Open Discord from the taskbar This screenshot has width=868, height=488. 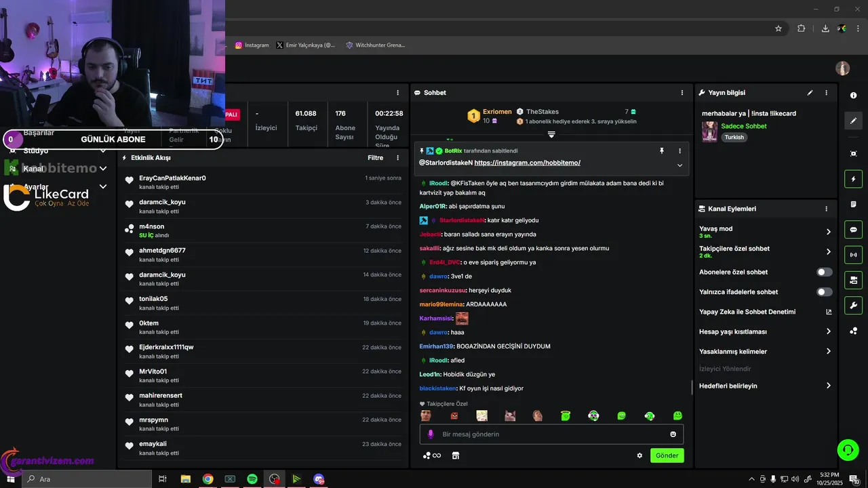click(319, 479)
